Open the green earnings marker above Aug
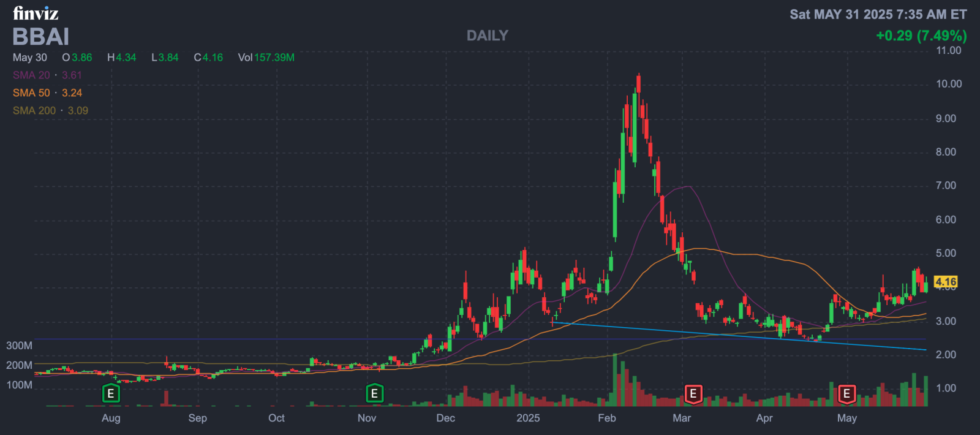 tap(111, 393)
